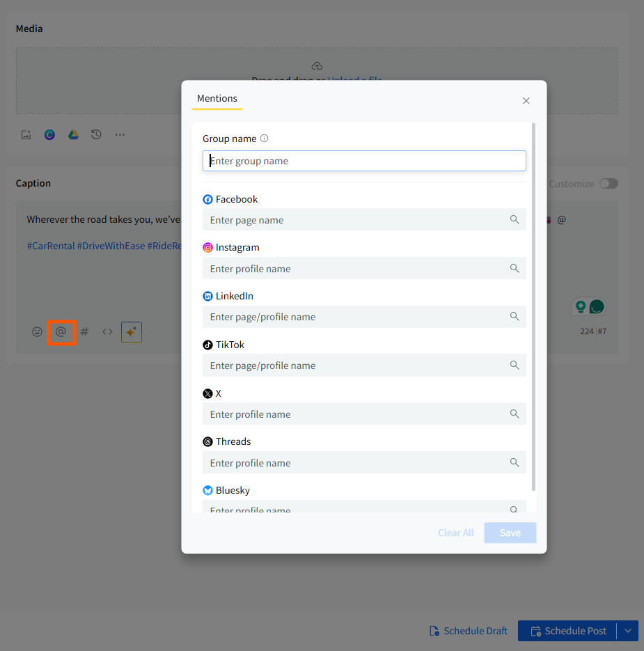Click the Schedule Post button
Screen dimensions: 644x651
tap(567, 631)
